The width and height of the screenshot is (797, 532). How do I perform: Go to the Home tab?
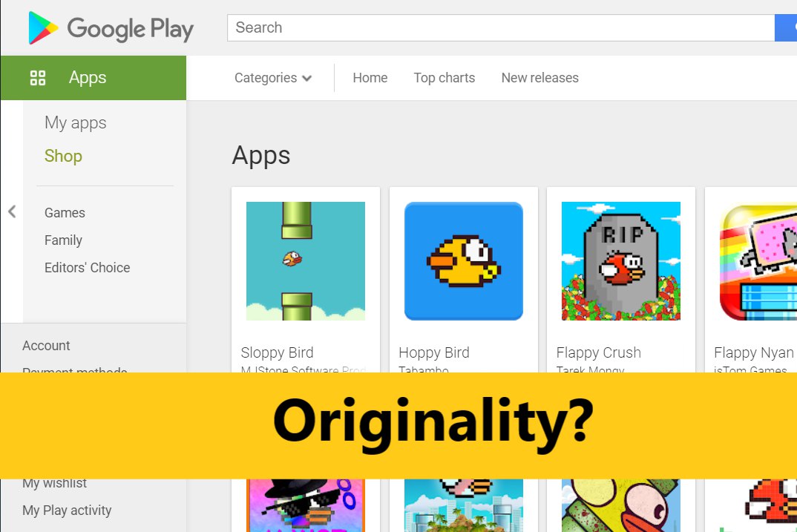click(370, 78)
